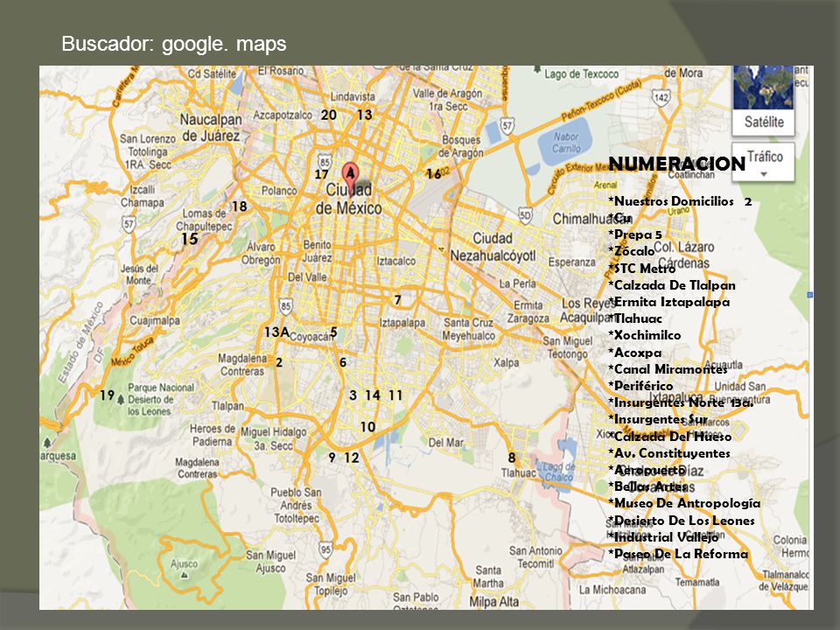Click number 14 on the map
The image size is (840, 630).
click(373, 395)
